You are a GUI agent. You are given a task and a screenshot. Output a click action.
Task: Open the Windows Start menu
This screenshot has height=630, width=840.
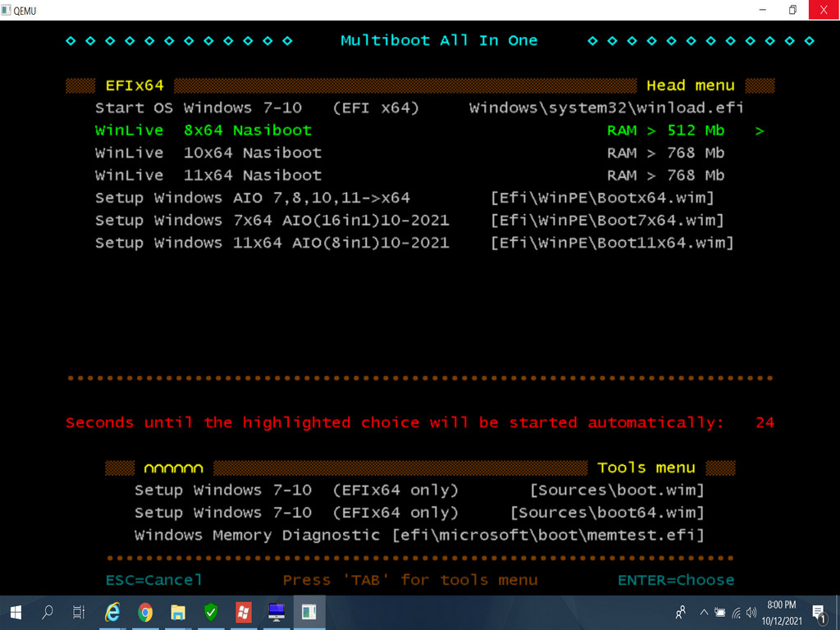click(x=16, y=612)
